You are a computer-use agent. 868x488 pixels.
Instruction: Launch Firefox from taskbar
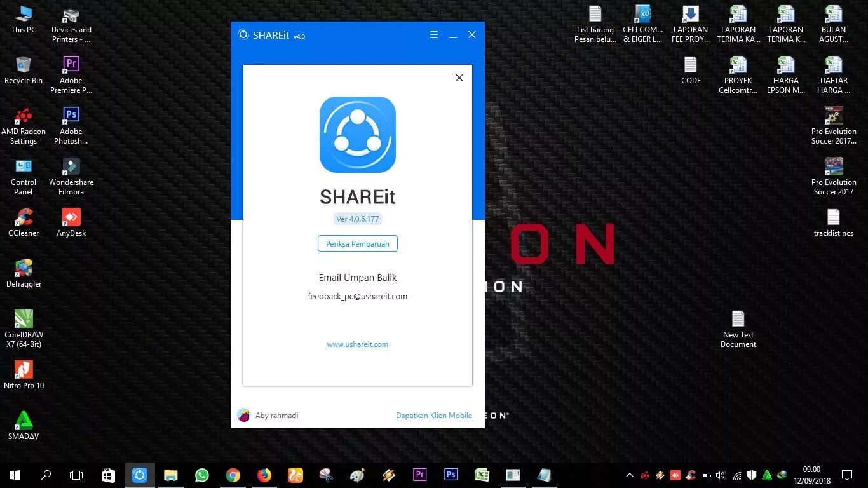(264, 475)
